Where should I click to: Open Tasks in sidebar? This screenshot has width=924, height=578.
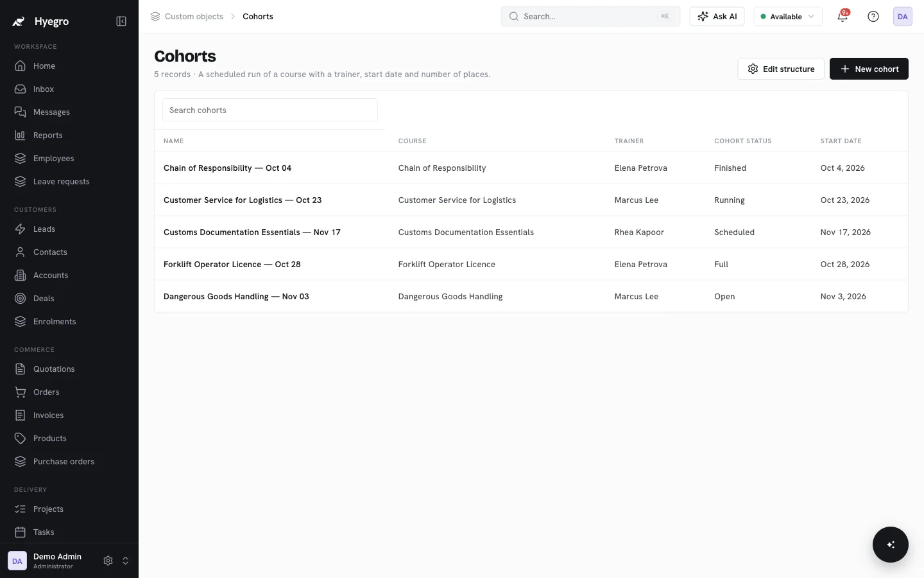(x=69, y=532)
